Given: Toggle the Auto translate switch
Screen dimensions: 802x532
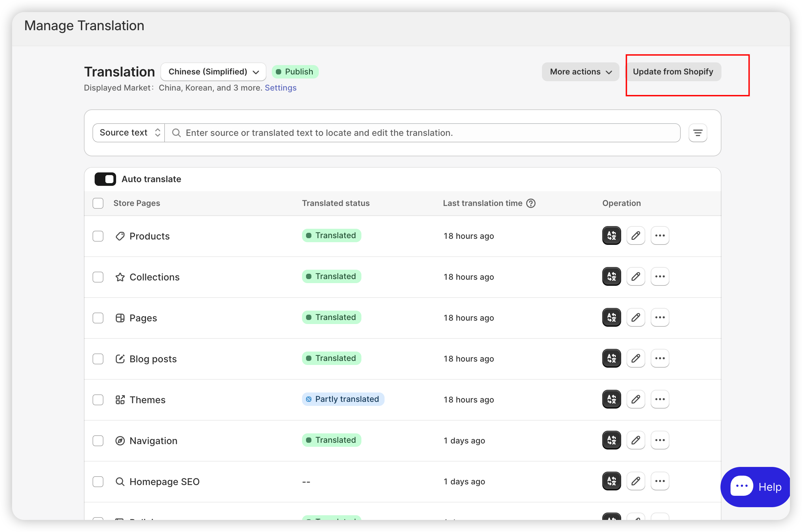Looking at the screenshot, I should tap(105, 179).
